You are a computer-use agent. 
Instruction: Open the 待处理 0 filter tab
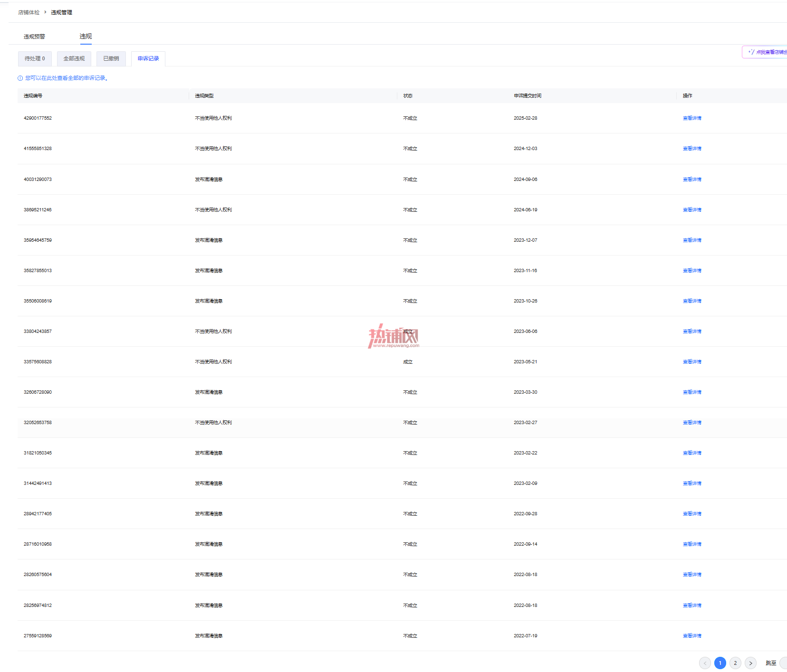[35, 58]
